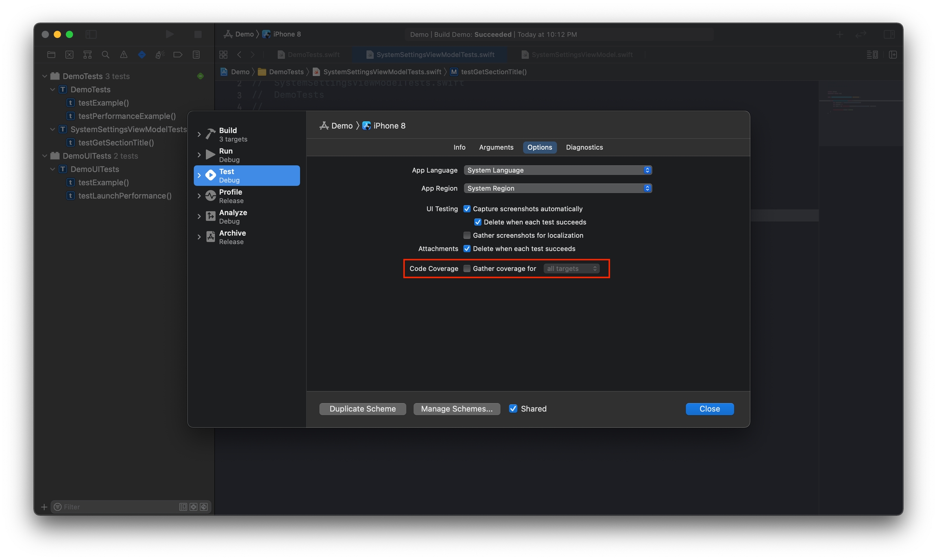The width and height of the screenshot is (937, 560).
Task: Open the Breakpoint navigator icon
Action: pyautogui.click(x=178, y=54)
